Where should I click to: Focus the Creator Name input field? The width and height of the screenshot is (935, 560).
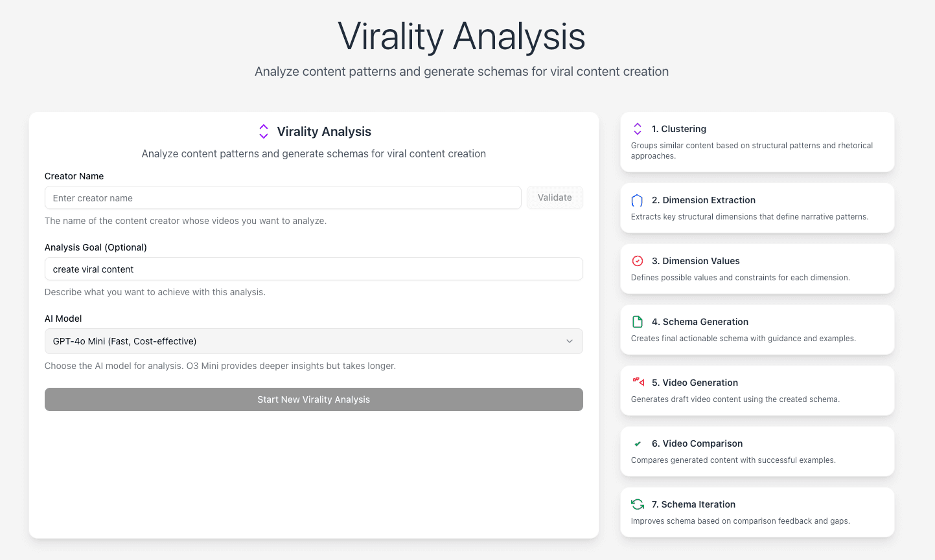283,198
